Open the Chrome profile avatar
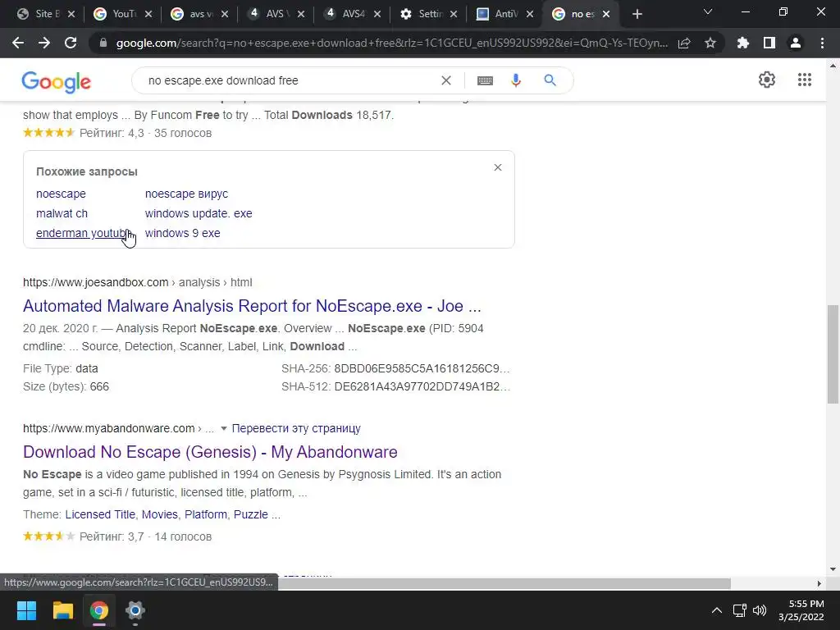840x630 pixels. coord(796,43)
